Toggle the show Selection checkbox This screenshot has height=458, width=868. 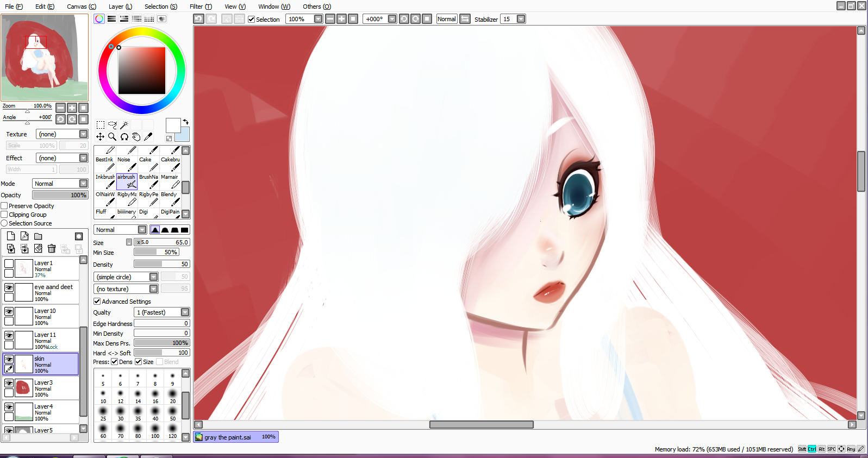(x=252, y=20)
